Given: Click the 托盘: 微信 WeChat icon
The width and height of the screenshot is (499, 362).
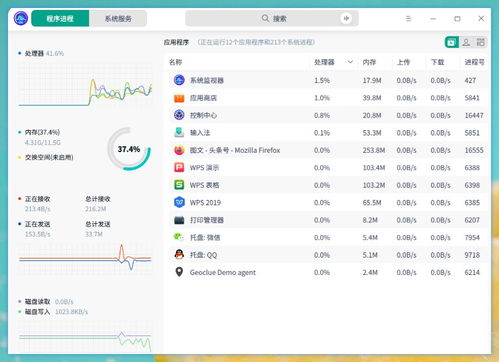Looking at the screenshot, I should 179,237.
